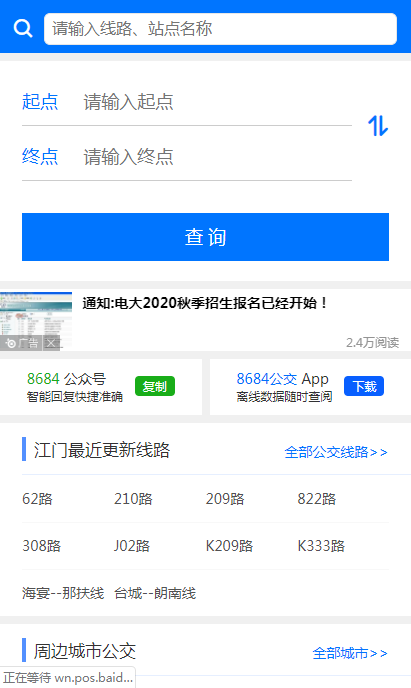The height and width of the screenshot is (688, 411).
Task: Open bus route 822路
Action: [x=317, y=499]
